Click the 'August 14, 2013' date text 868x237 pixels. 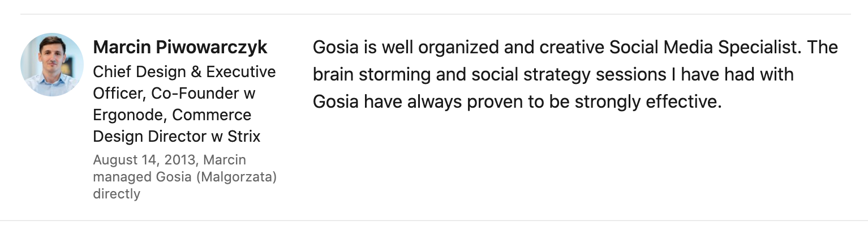click(x=145, y=160)
